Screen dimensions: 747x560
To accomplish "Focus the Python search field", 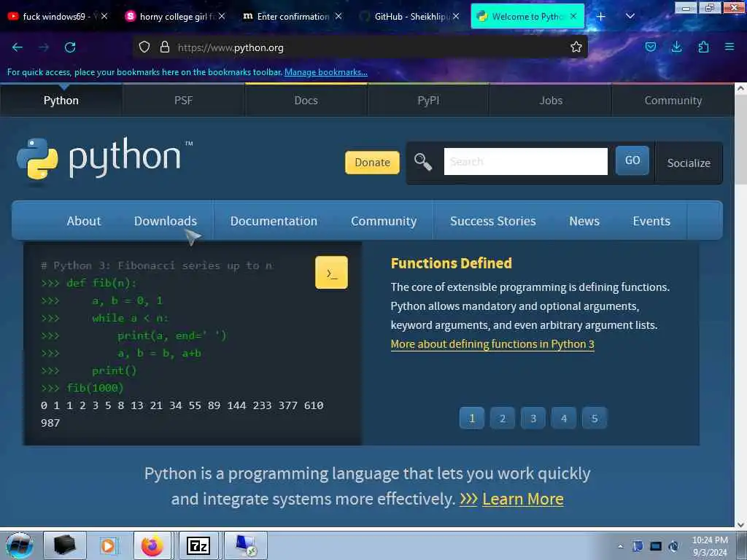I will click(x=525, y=161).
